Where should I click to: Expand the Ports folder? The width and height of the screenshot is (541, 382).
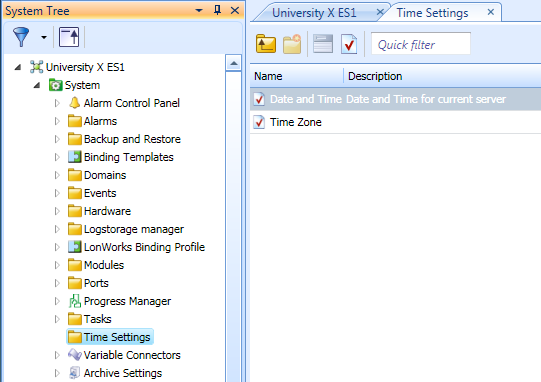57,283
